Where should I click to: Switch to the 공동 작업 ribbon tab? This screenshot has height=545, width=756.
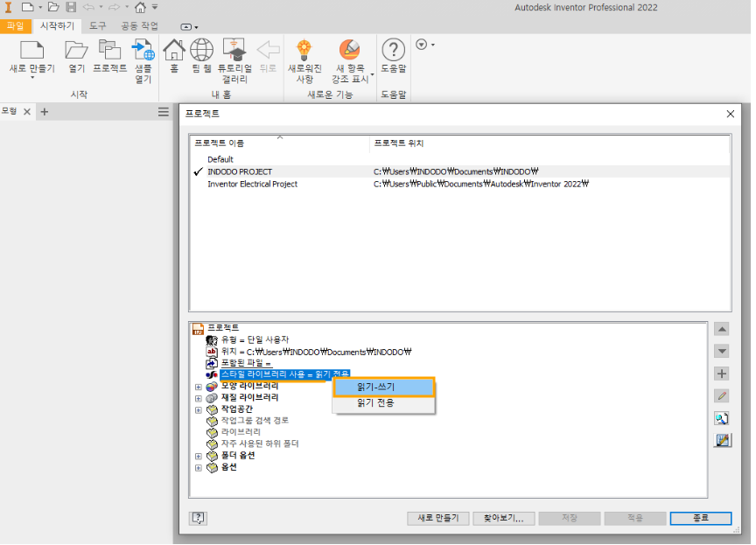click(139, 26)
